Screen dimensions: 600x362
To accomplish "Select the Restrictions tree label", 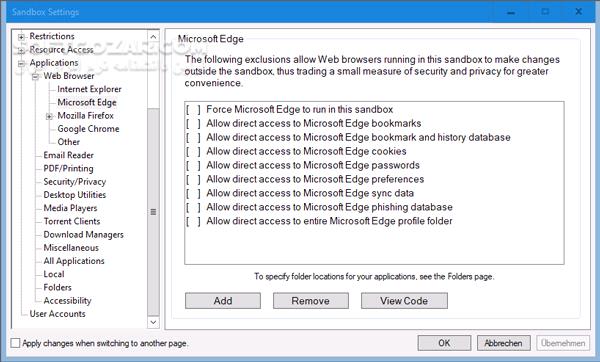I will pyautogui.click(x=52, y=36).
